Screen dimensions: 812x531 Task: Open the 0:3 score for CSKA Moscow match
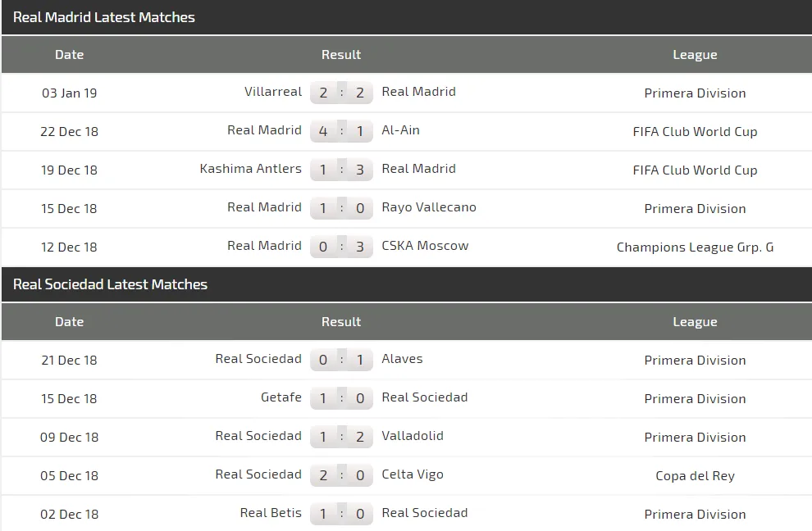point(341,247)
